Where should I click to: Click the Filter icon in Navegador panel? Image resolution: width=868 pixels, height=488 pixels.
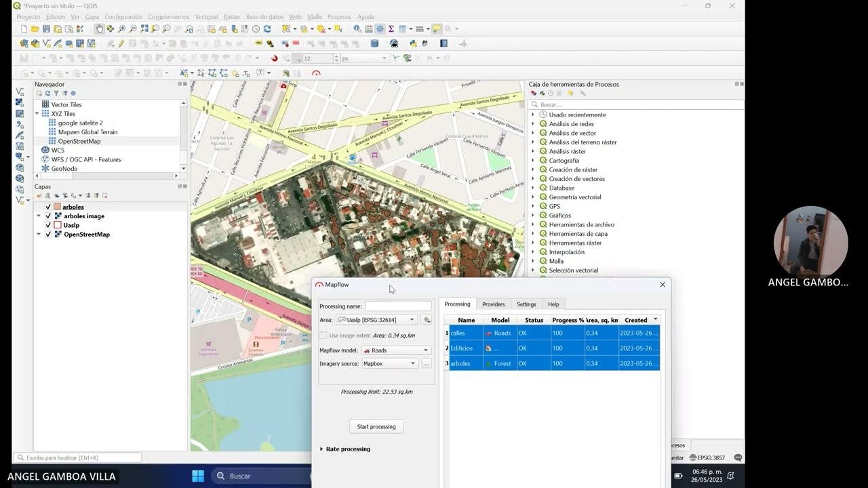click(56, 94)
